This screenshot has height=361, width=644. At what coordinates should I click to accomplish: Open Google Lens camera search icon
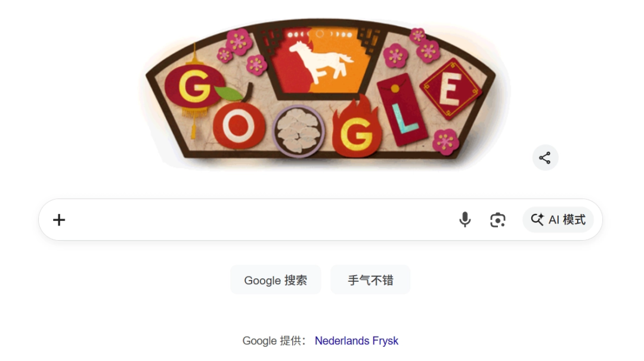click(x=498, y=220)
